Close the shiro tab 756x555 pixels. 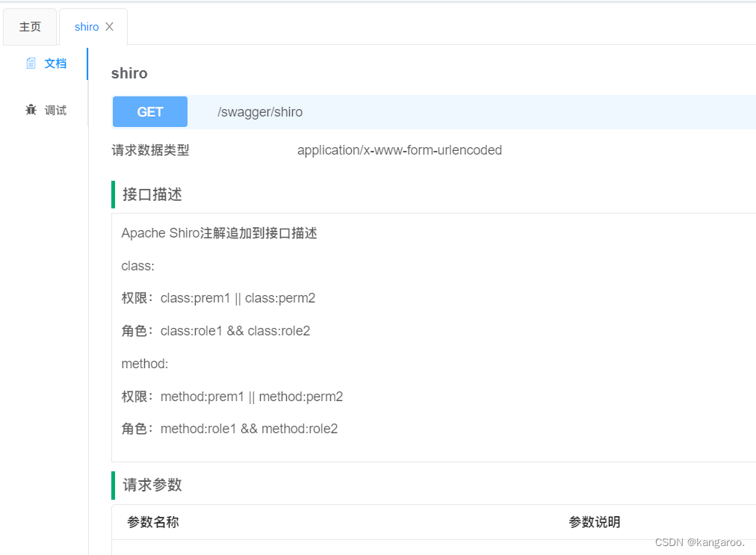tap(110, 27)
